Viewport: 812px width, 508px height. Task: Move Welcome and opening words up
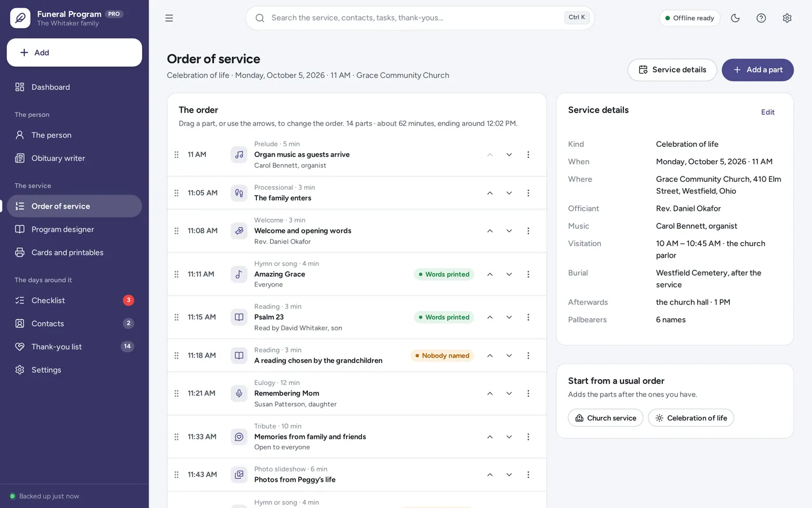pos(490,231)
